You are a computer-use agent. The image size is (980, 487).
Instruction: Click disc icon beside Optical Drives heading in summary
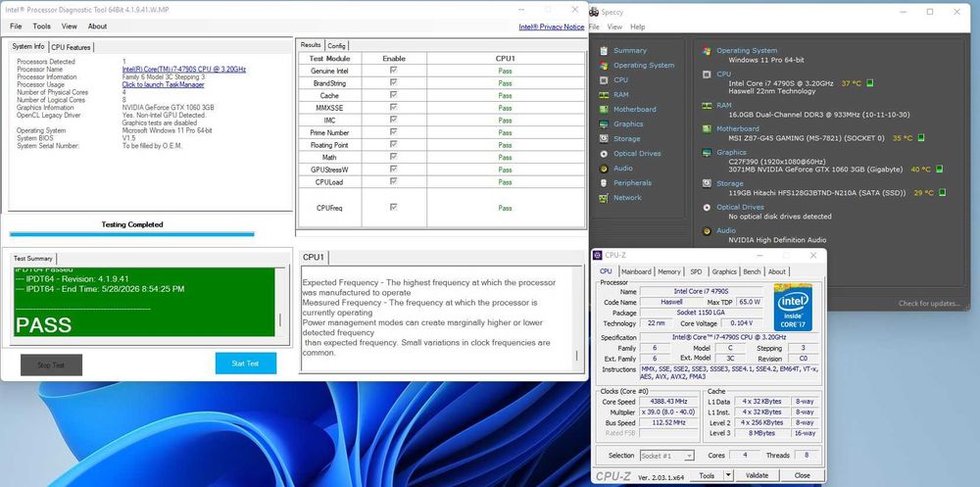(707, 208)
